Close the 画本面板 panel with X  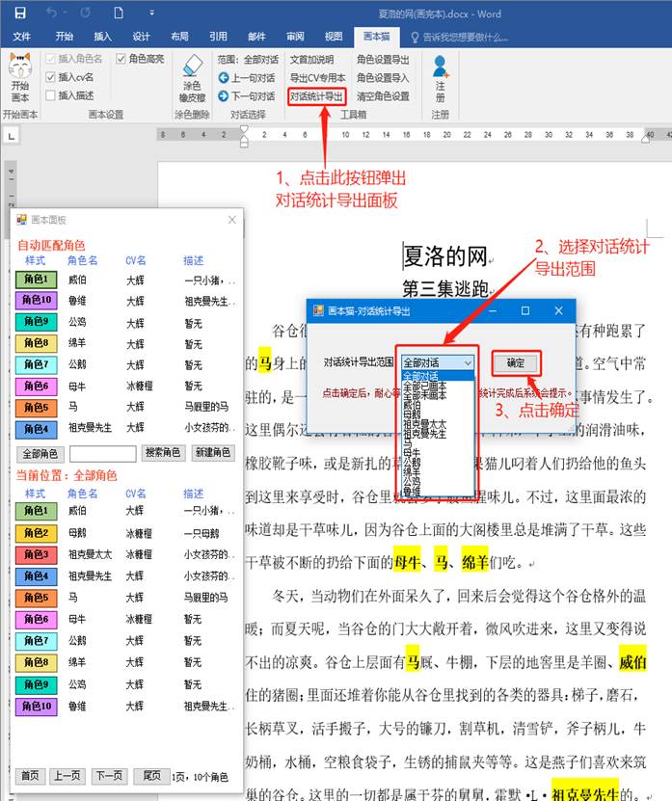pyautogui.click(x=232, y=220)
